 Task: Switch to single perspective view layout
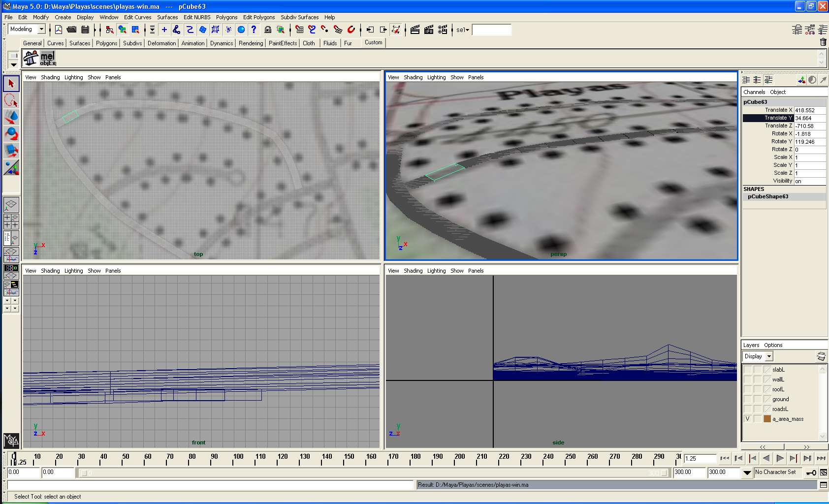(x=11, y=204)
